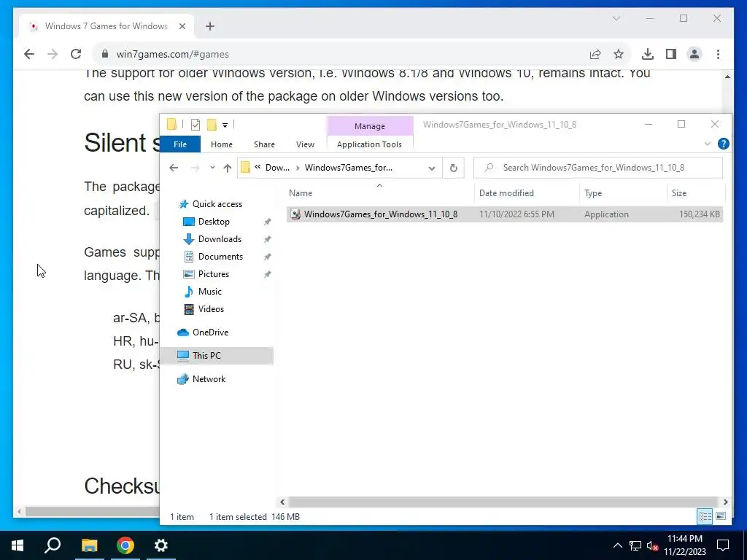Click the Properties quick access toolbar icon in Explorer
The width and height of the screenshot is (747, 560).
click(196, 125)
